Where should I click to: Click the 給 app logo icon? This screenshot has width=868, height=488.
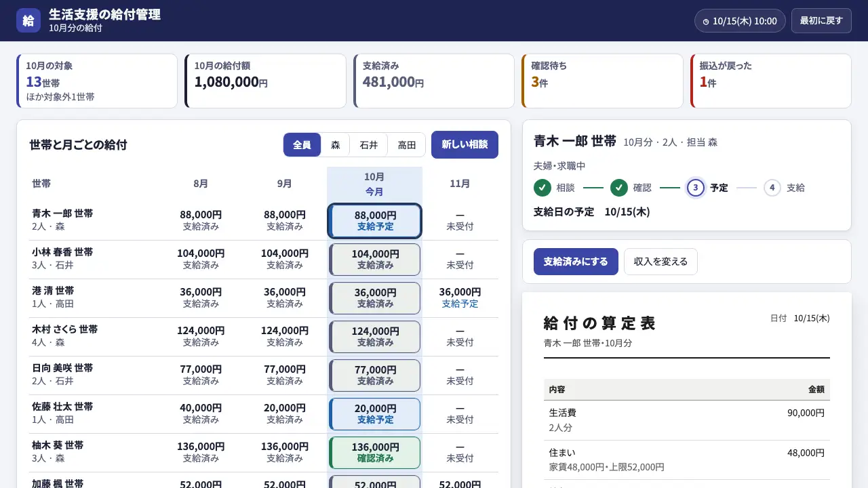click(28, 20)
